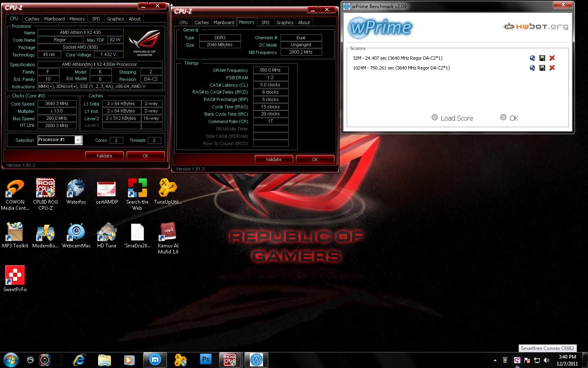
Task: Click the AMD Athlon II X2 430 name field
Action: [80, 33]
